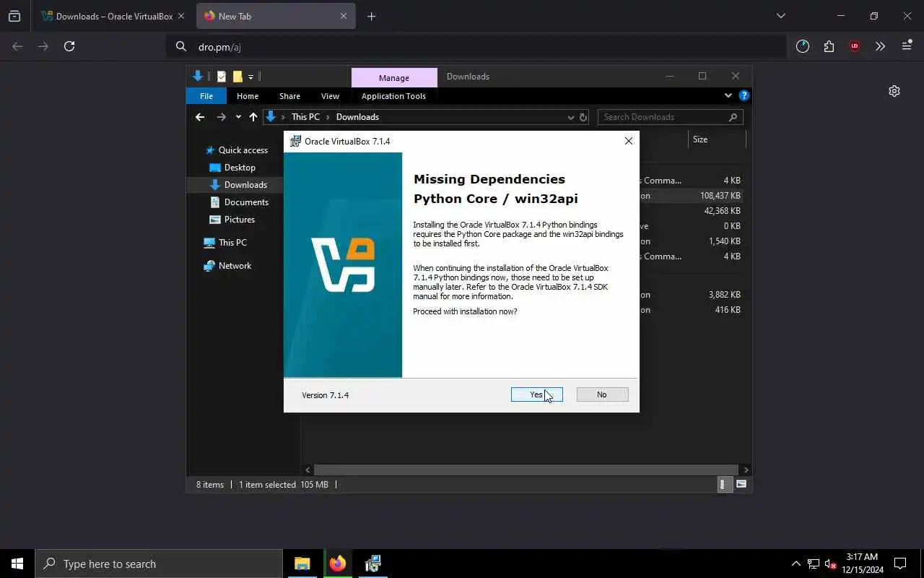The image size is (924, 578).
Task: Show more toolbar tools overflow chevron
Action: click(880, 46)
